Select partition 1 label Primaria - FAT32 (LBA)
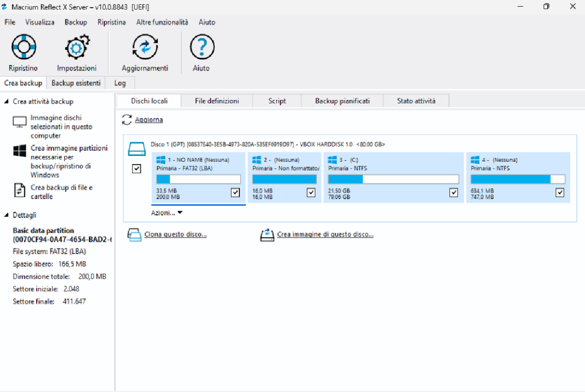This screenshot has width=585, height=392. pyautogui.click(x=185, y=169)
